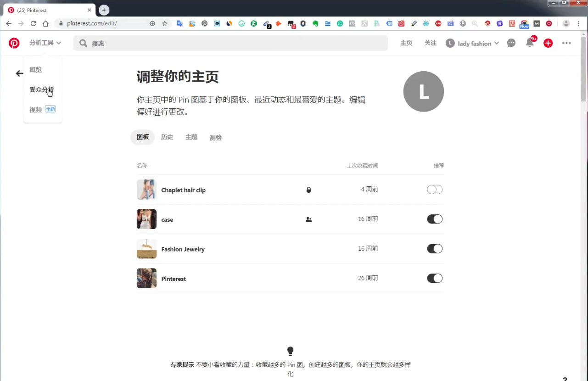This screenshot has width=588, height=381.
Task: Open the Google Translate extension icon
Action: coord(180,23)
